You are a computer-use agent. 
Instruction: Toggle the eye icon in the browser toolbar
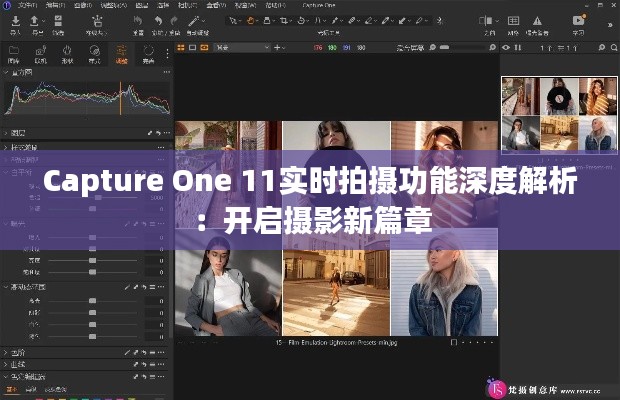click(x=506, y=47)
